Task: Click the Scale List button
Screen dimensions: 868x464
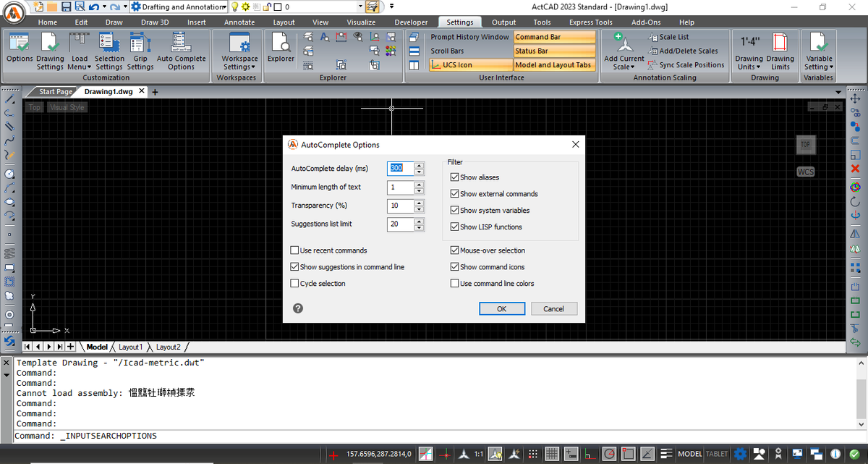Action: coord(669,37)
